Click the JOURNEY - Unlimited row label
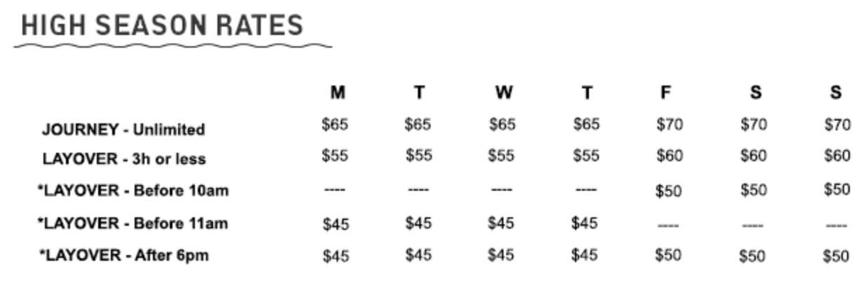This screenshot has height=300, width=868. 123,130
